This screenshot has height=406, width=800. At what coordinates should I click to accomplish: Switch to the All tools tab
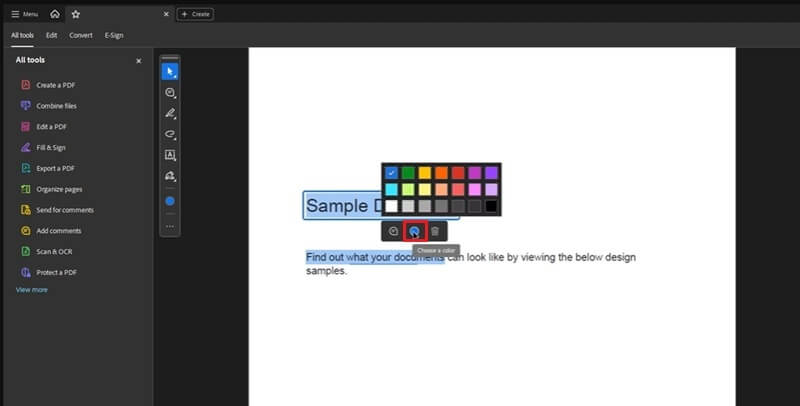[22, 35]
